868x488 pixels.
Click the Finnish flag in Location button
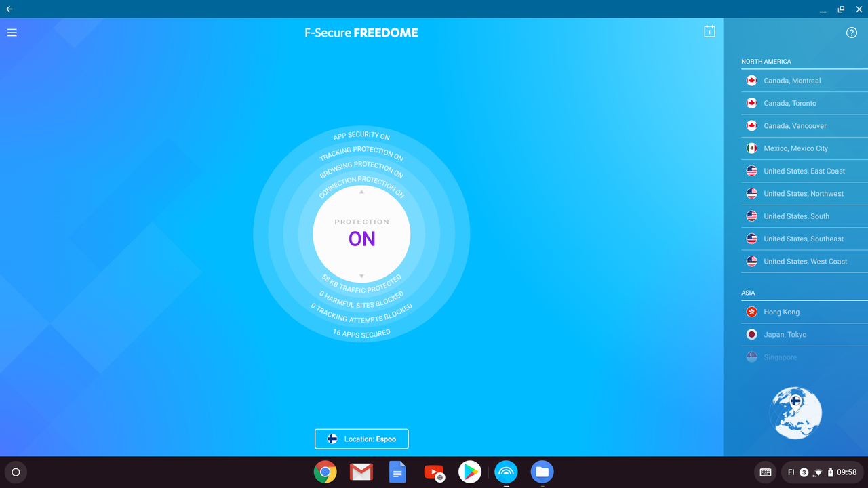[332, 439]
